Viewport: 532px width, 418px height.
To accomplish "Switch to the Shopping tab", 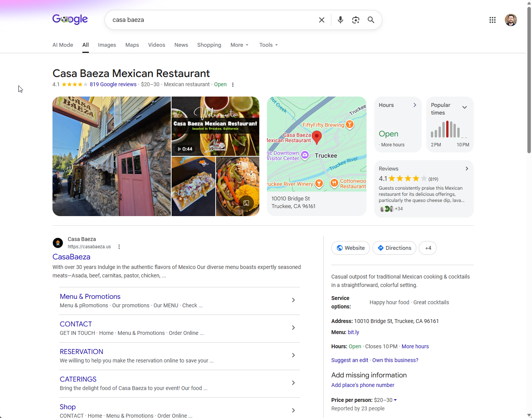I will tap(209, 45).
